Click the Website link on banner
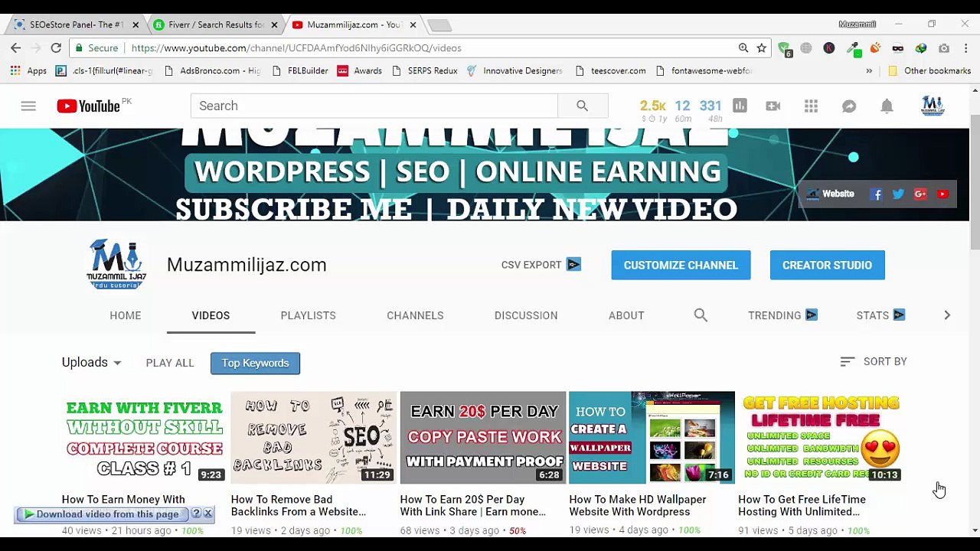The height and width of the screenshot is (551, 980). [x=831, y=194]
